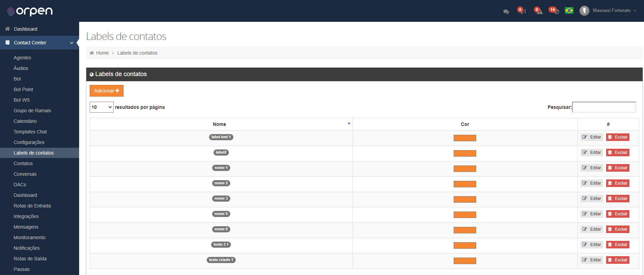Open Áudios in the sidebar
The width and height of the screenshot is (644, 275).
21,68
